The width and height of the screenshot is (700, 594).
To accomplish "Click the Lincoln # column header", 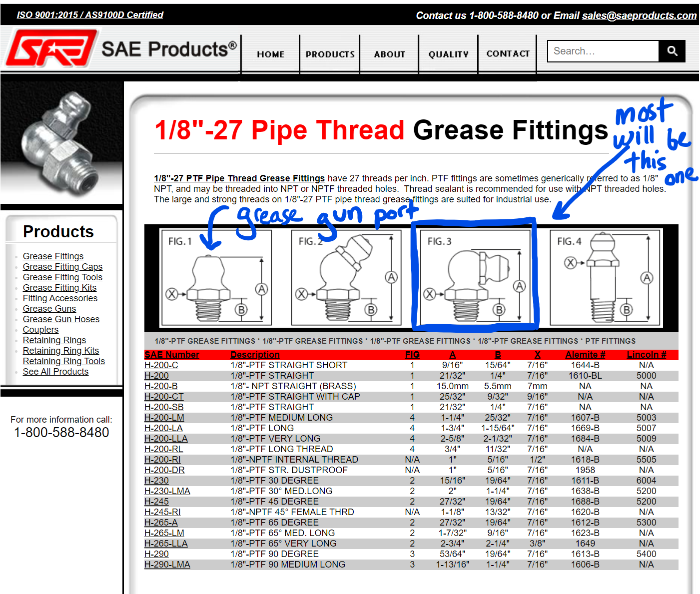I will pyautogui.click(x=647, y=355).
